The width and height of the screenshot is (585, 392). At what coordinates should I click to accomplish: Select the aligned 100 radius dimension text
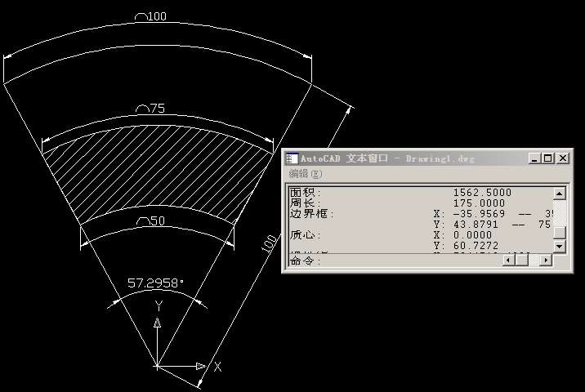click(269, 243)
